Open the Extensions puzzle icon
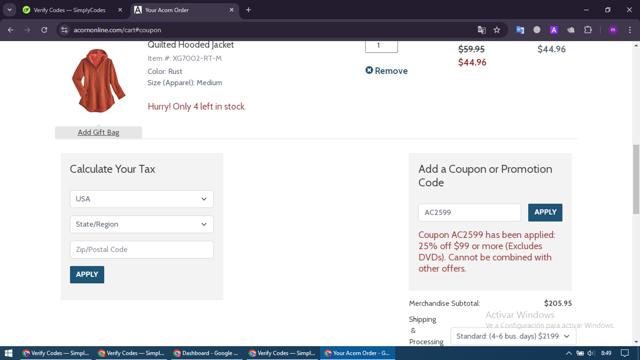 [588, 30]
